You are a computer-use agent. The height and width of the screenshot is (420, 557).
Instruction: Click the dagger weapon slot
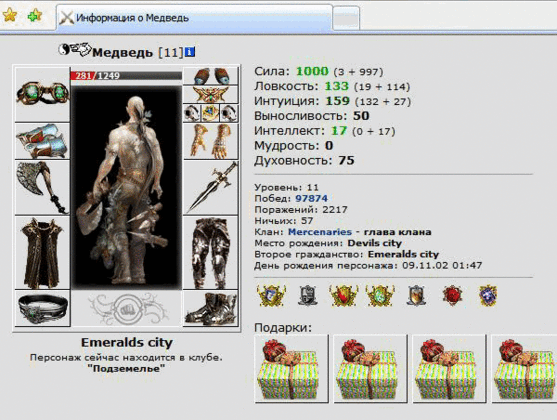coord(211,188)
